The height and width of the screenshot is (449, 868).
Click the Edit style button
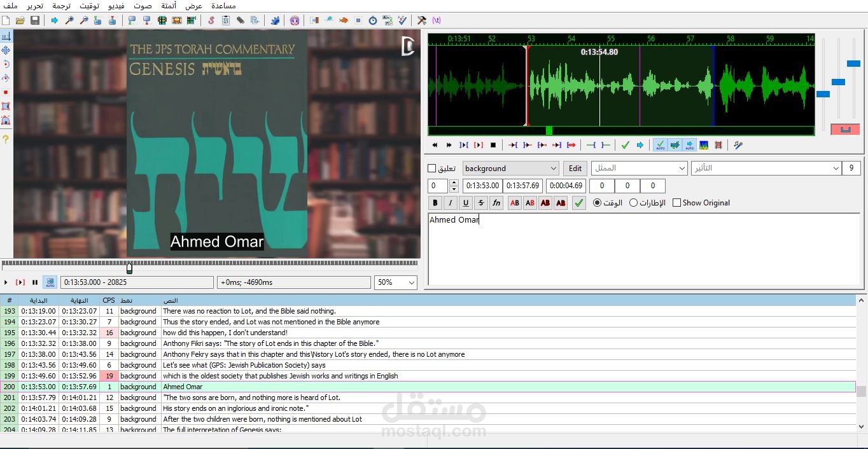[x=575, y=169]
